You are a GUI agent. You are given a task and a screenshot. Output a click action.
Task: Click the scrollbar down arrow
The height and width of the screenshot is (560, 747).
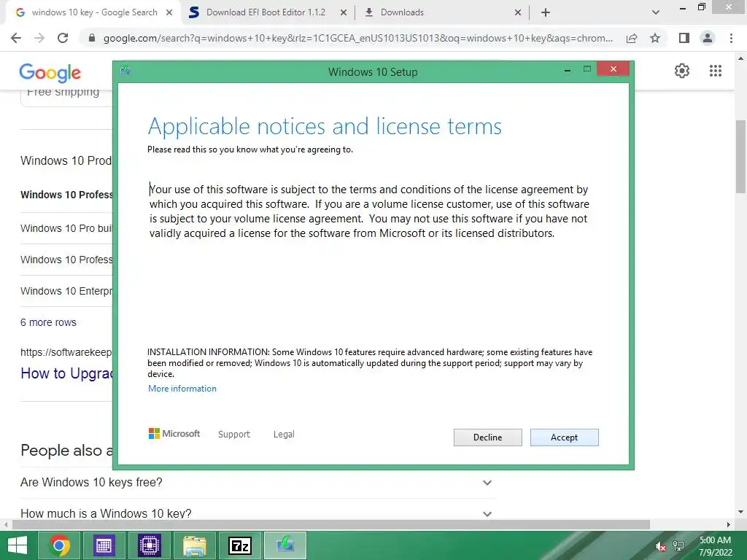741,513
